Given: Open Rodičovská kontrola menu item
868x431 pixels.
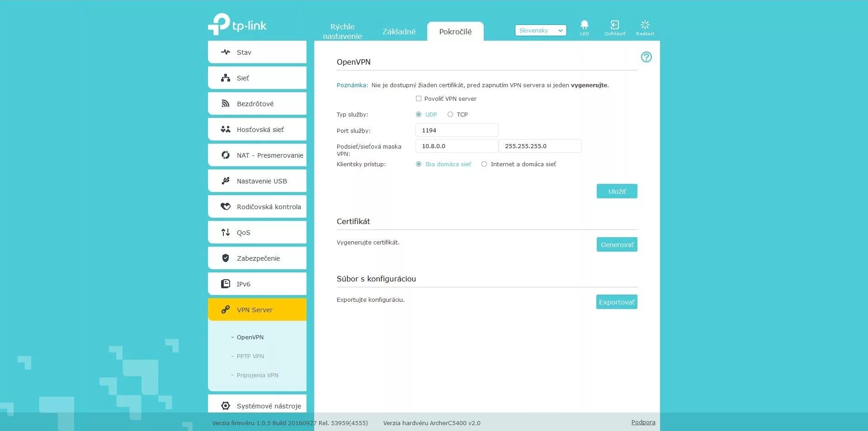Looking at the screenshot, I should (x=257, y=206).
